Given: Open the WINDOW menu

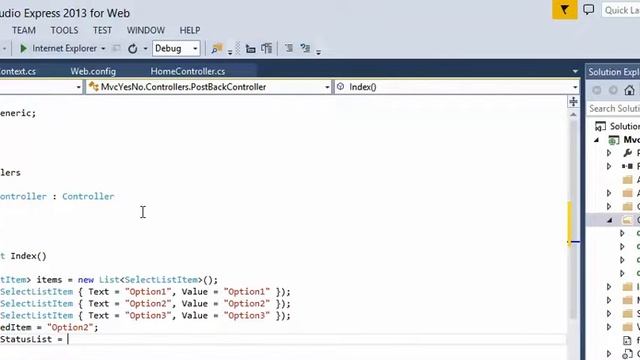Looking at the screenshot, I should (x=146, y=31).
